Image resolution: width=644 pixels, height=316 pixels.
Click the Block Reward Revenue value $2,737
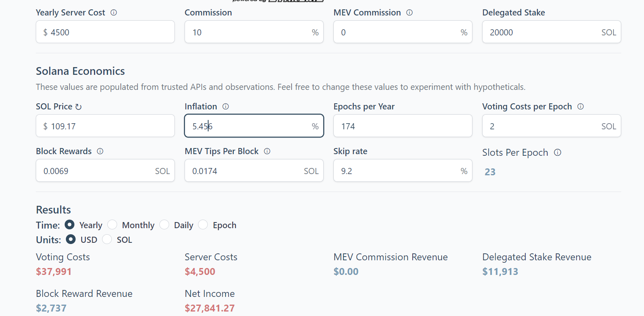tap(51, 308)
